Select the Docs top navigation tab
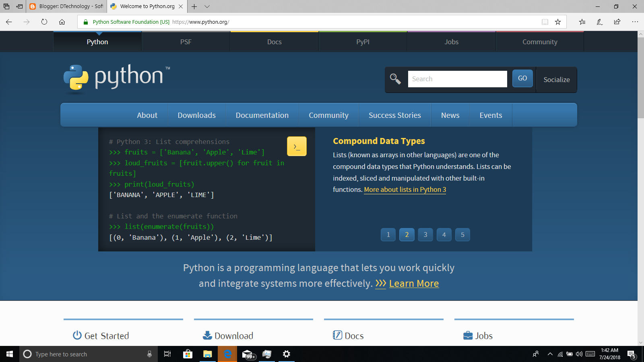Screen dimensions: 644x362 [275, 42]
